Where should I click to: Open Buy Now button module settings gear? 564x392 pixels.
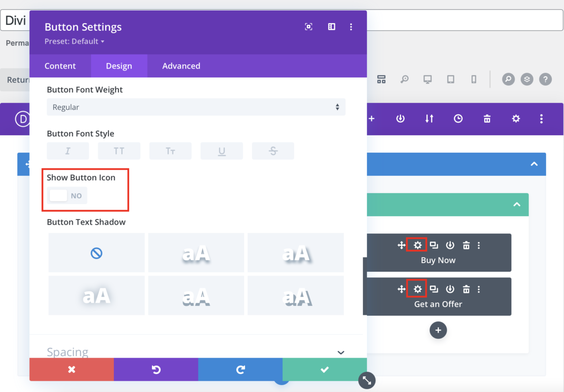point(416,245)
